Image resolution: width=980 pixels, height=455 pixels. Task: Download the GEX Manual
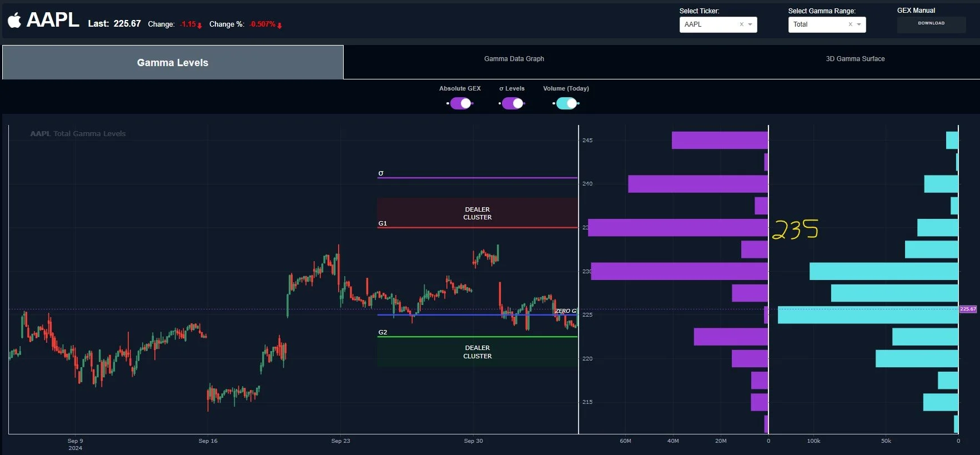[931, 24]
